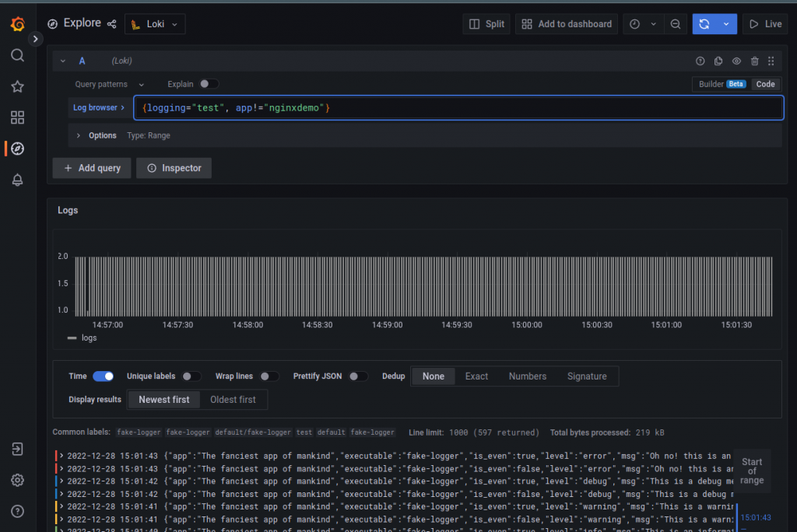Delete query A using the trash icon

(x=755, y=60)
